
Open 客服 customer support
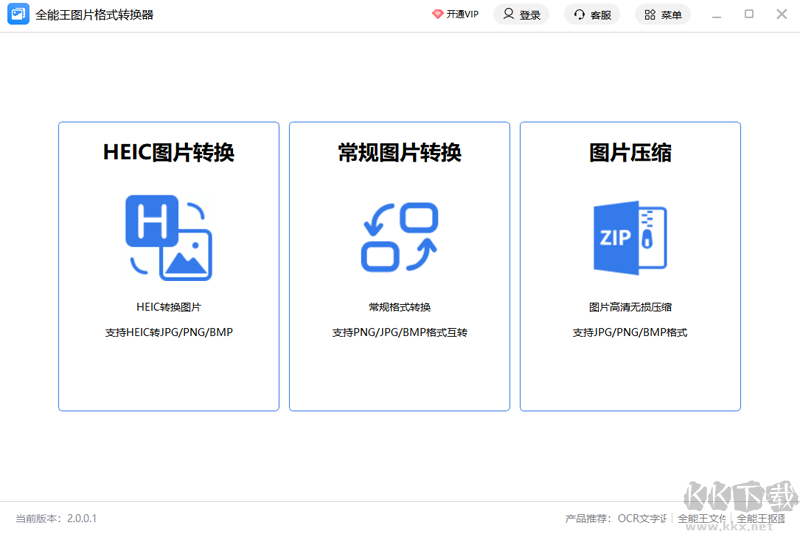pos(592,15)
